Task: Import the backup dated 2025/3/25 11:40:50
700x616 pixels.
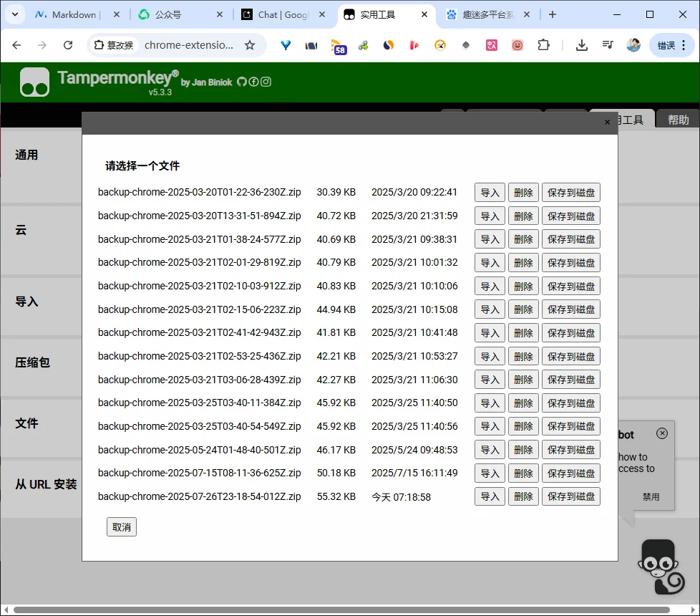Action: point(490,403)
